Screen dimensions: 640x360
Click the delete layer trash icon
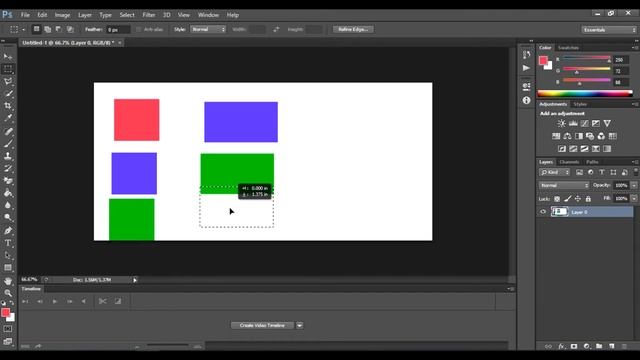click(624, 346)
